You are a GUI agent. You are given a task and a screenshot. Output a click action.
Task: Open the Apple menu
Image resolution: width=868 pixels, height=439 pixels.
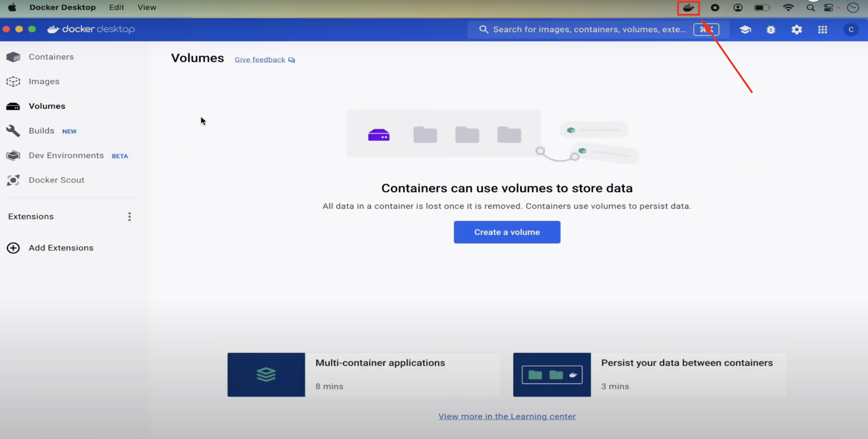click(x=12, y=7)
